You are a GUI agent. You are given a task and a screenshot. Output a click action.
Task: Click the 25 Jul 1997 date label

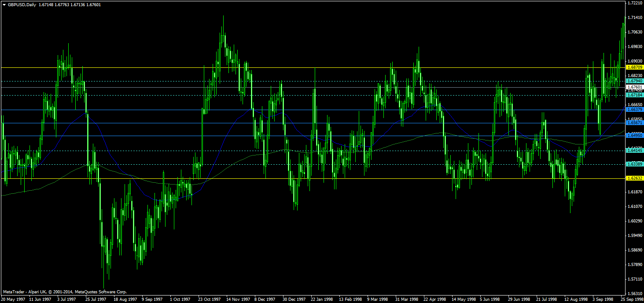tap(96, 299)
